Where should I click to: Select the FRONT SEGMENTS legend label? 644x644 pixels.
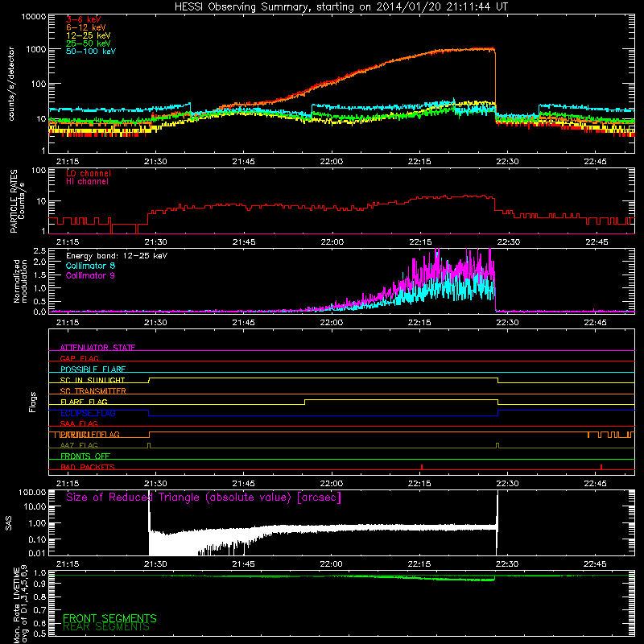pos(109,618)
